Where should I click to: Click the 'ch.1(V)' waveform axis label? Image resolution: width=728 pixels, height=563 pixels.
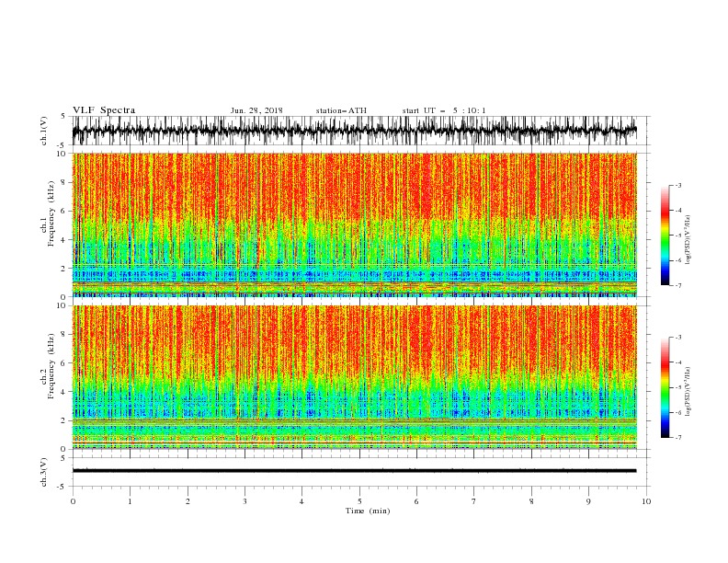(44, 131)
